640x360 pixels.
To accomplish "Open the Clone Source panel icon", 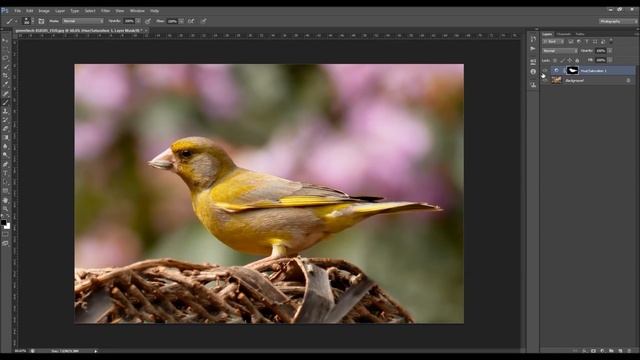I will tap(533, 84).
